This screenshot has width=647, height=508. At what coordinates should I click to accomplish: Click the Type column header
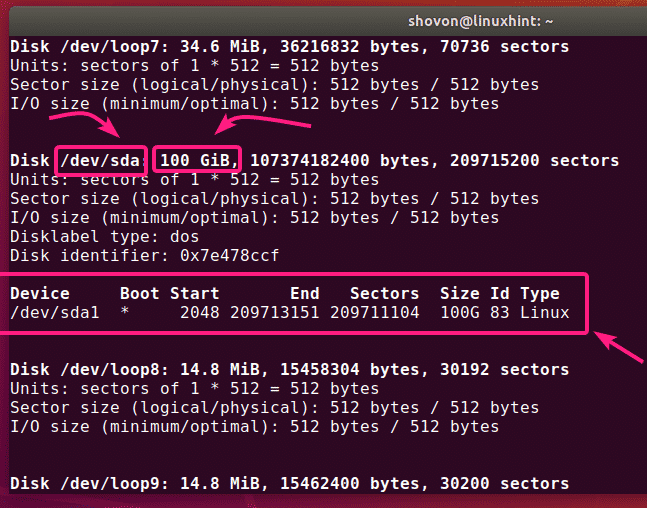(x=540, y=294)
